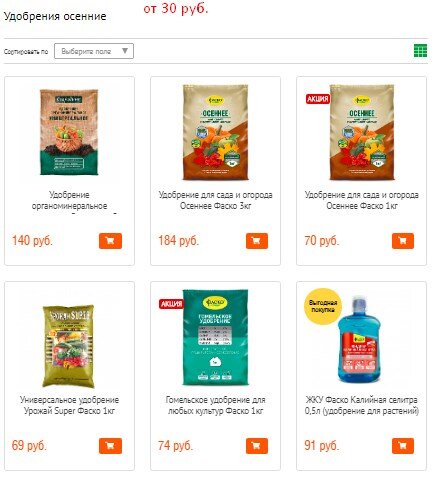This screenshot has width=444, height=479.
Task: Open the Универсальное удобрение Урожай Super link
Action: coord(69,405)
